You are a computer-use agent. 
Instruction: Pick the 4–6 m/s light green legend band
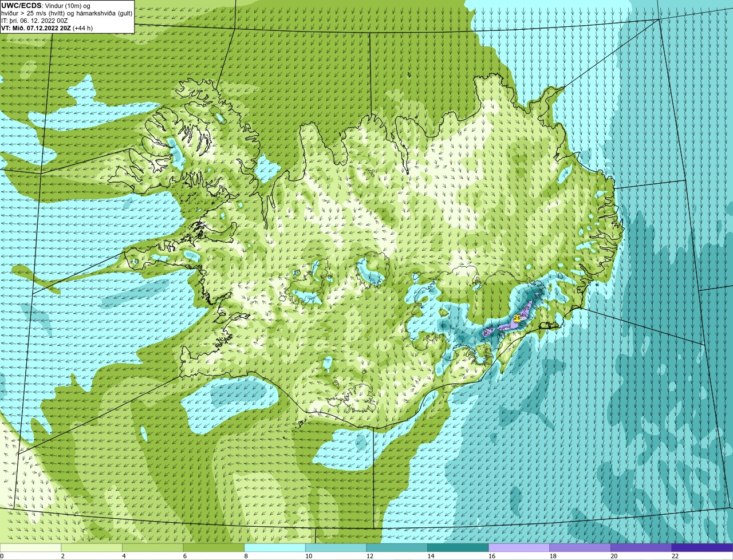click(x=153, y=547)
